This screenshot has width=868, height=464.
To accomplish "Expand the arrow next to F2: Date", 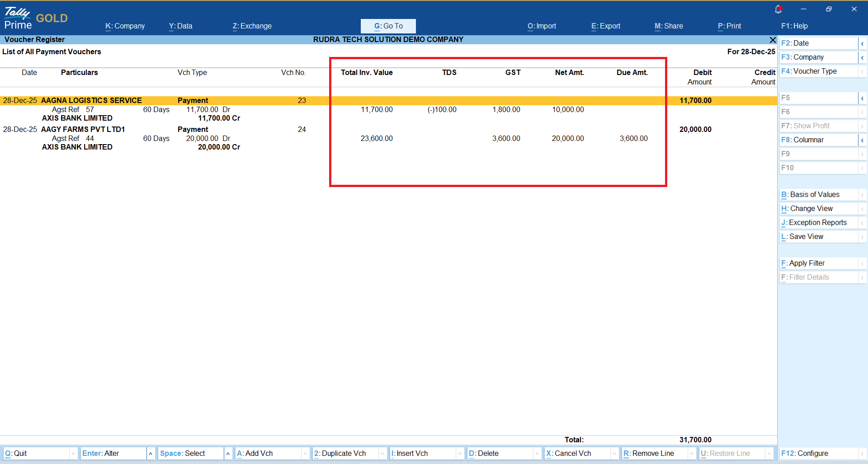I will point(862,43).
